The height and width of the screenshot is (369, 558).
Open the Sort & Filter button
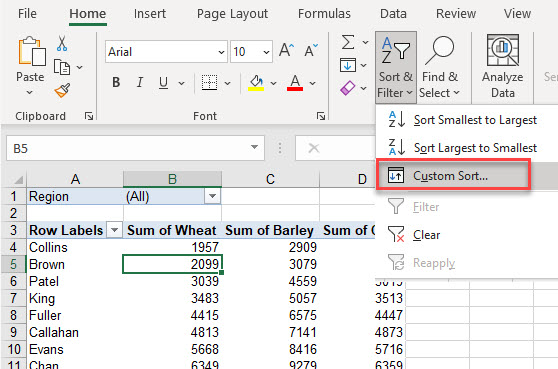(395, 68)
